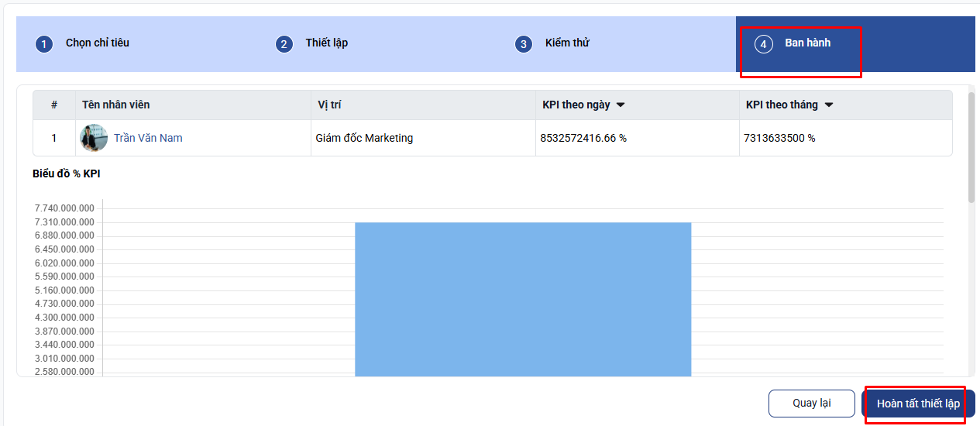This screenshot has width=980, height=426.
Task: Click the Tên nhân viên column header
Action: coord(116,105)
